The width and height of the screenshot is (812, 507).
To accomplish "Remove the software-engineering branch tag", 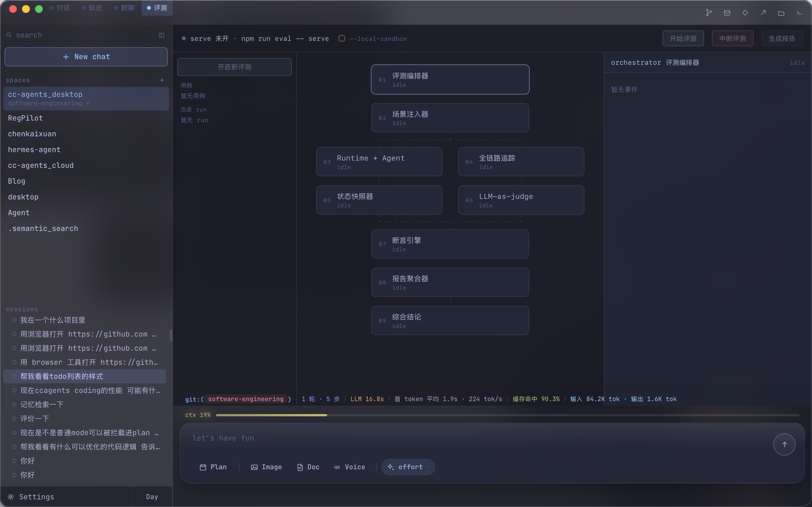I will (88, 103).
